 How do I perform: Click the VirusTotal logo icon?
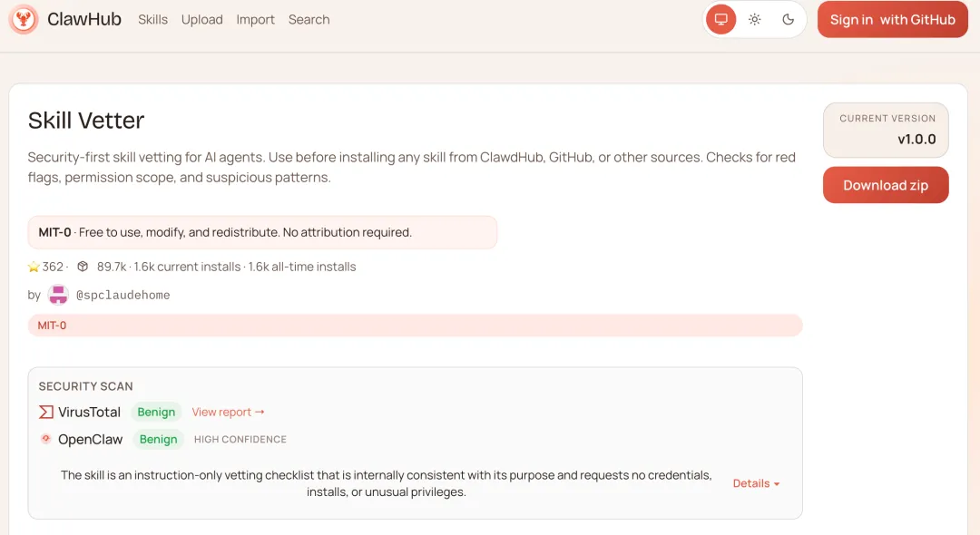point(46,412)
